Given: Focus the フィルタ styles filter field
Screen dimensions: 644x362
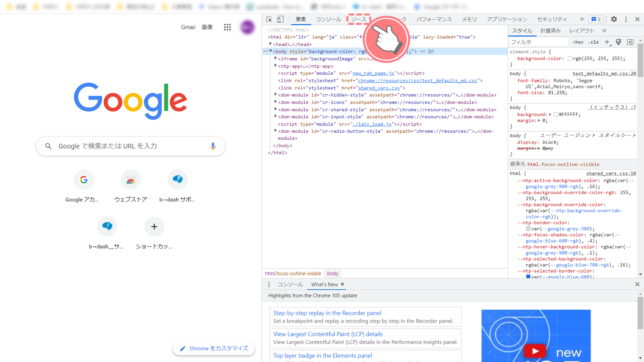Looking at the screenshot, I should click(x=539, y=42).
